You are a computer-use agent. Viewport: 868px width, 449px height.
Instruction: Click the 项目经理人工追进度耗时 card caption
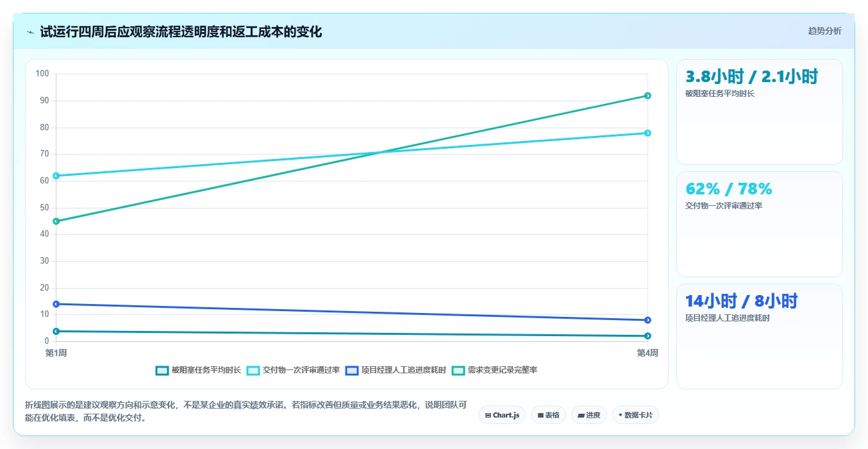pyautogui.click(x=728, y=318)
